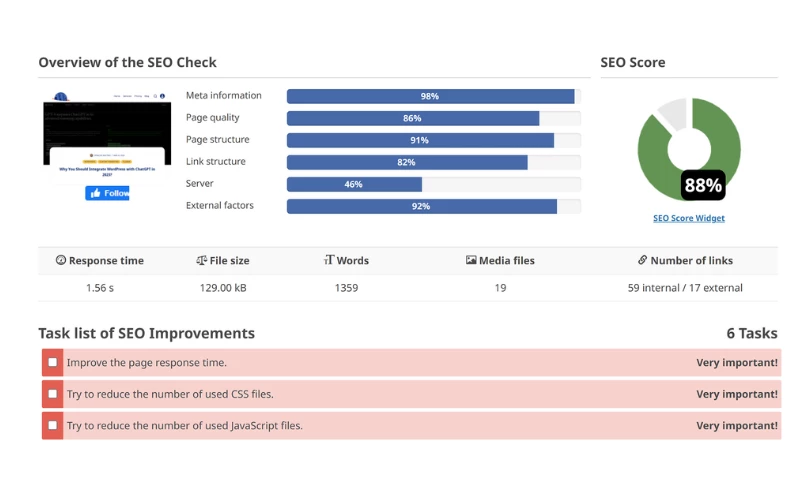Click the File size scale icon

pyautogui.click(x=202, y=261)
